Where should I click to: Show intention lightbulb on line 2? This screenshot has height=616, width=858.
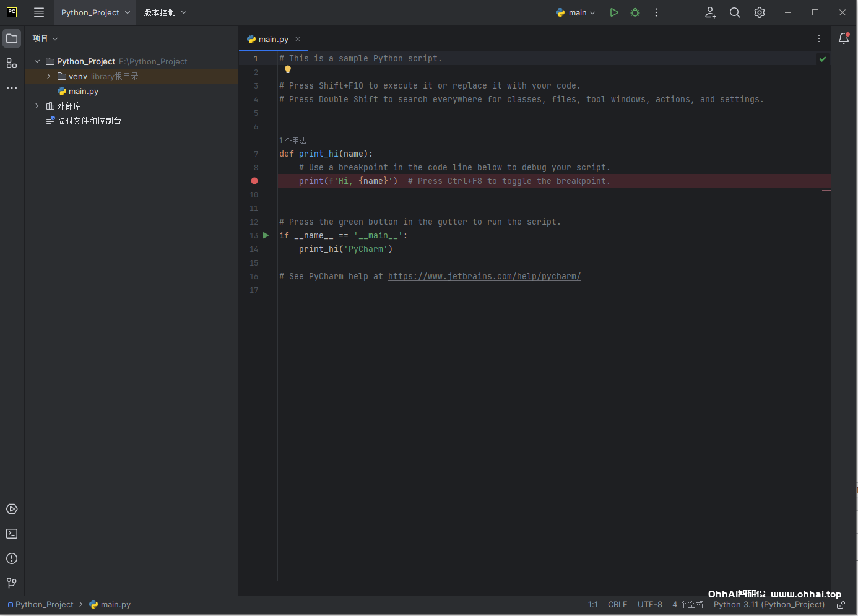point(288,70)
